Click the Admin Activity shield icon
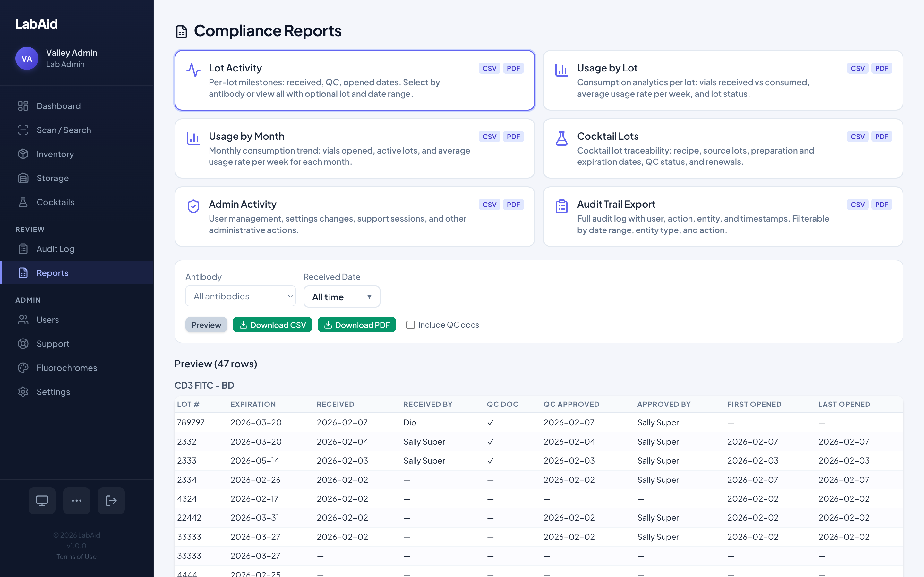The width and height of the screenshot is (924, 577). pyautogui.click(x=193, y=206)
